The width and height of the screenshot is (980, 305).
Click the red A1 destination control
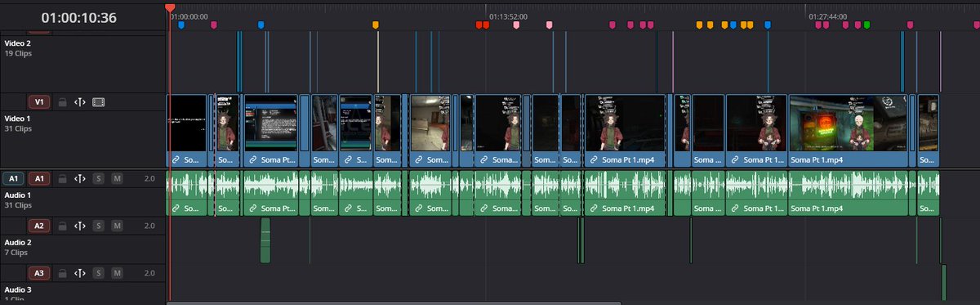pyautogui.click(x=38, y=178)
